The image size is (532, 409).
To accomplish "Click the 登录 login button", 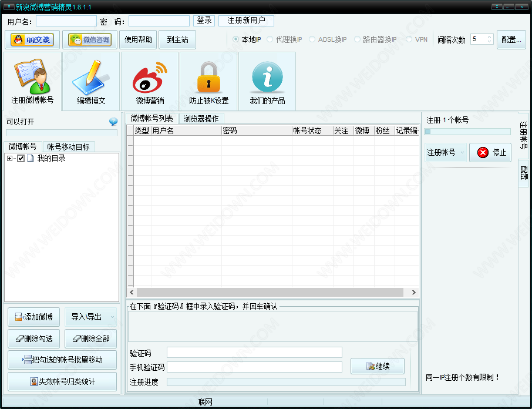I will [204, 21].
